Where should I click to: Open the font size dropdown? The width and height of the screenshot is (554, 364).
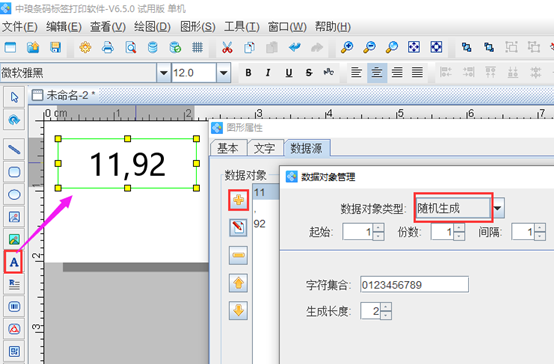pyautogui.click(x=223, y=73)
